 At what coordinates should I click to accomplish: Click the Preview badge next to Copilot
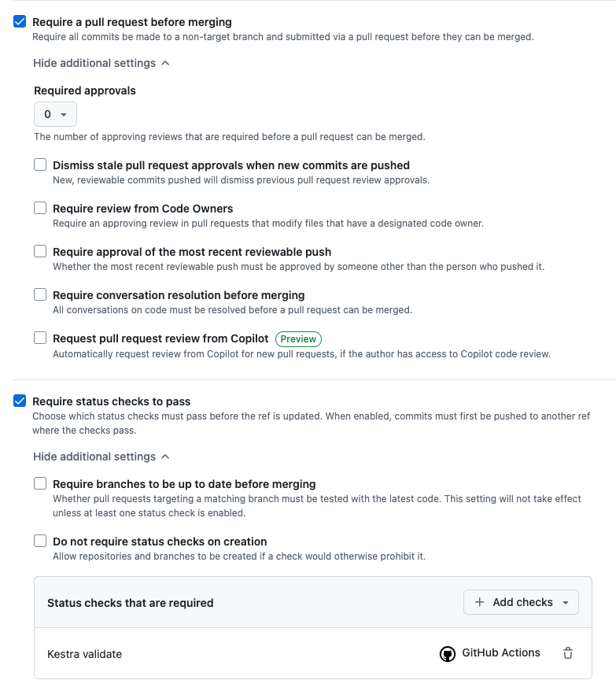pos(298,339)
